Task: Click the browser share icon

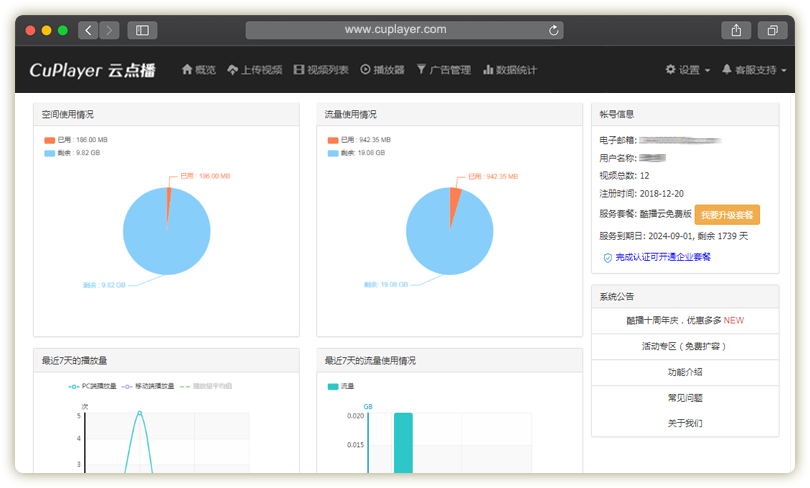Action: coord(736,30)
